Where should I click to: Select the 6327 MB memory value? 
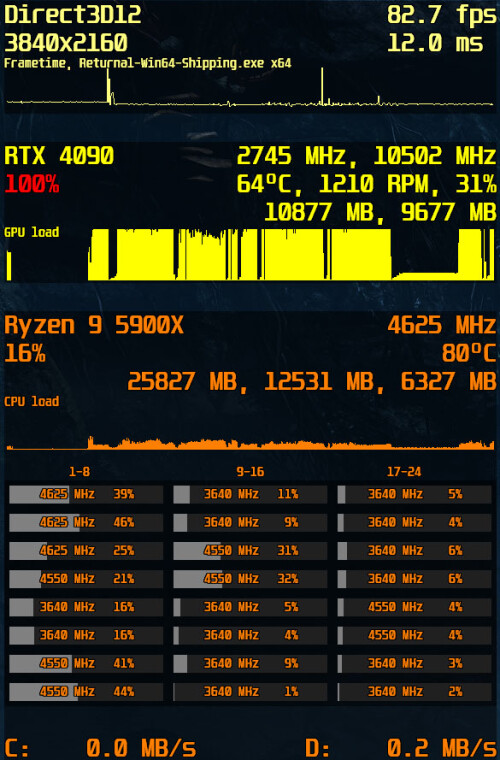coord(449,382)
